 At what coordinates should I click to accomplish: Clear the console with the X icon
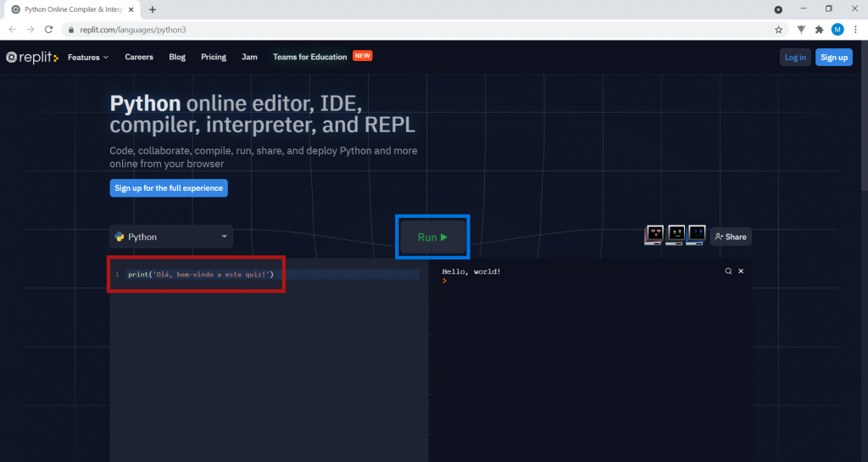pos(741,271)
